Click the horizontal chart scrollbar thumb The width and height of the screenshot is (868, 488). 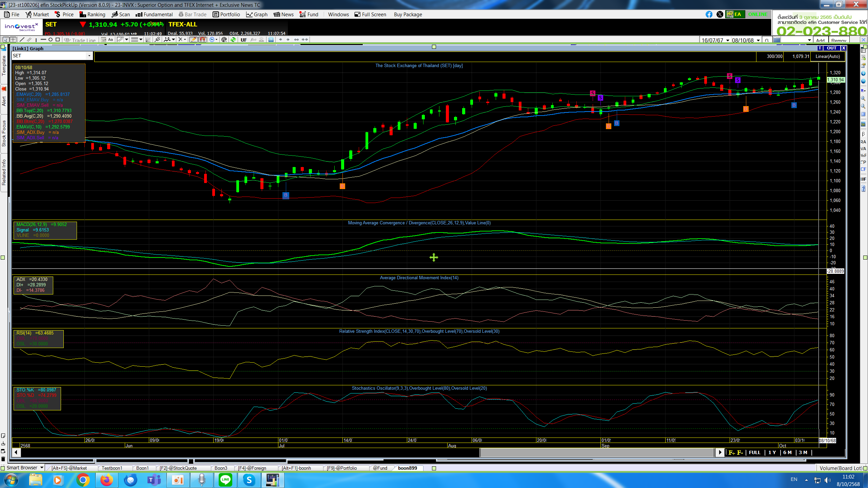[597, 452]
